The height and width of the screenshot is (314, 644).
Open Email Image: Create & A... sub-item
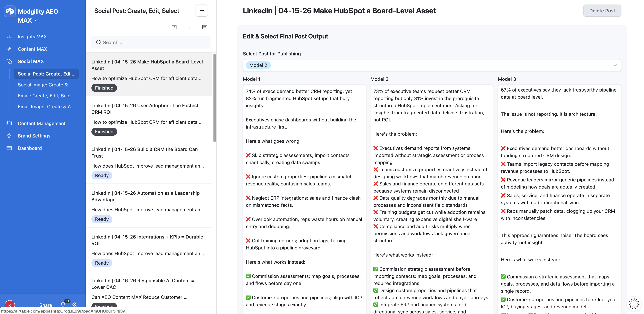pyautogui.click(x=46, y=107)
